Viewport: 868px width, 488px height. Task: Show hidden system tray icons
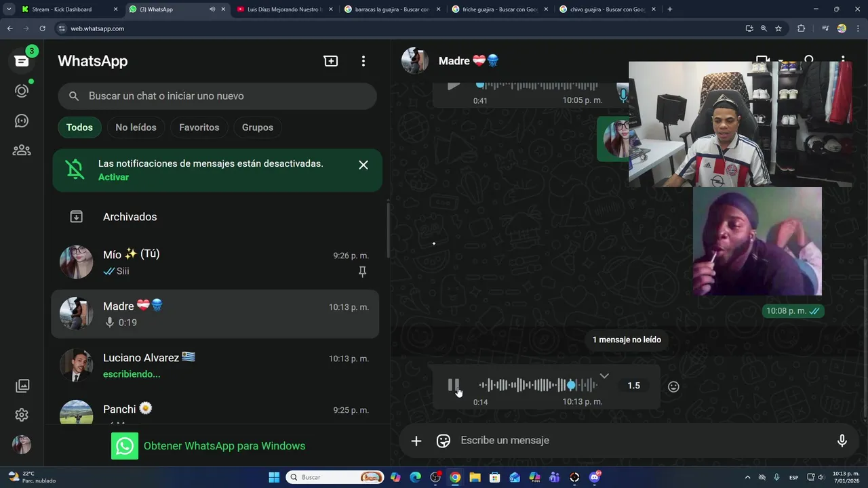pyautogui.click(x=747, y=477)
